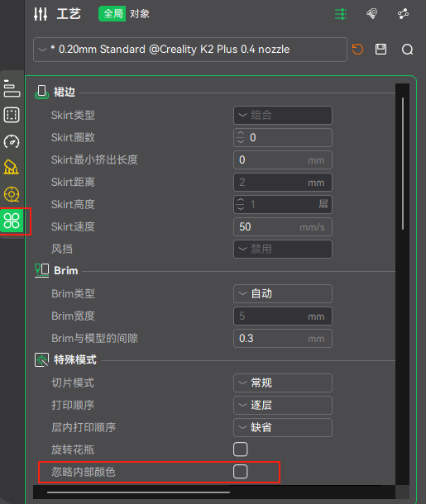Switch to the 对象 tab
The width and height of the screenshot is (426, 504).
pyautogui.click(x=140, y=14)
